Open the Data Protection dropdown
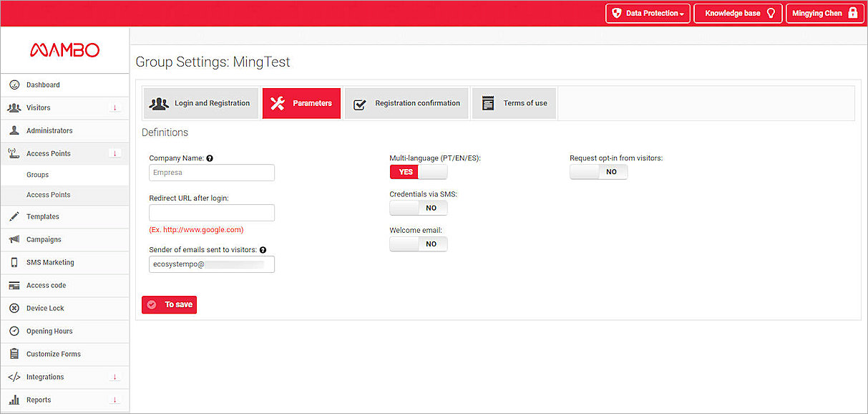 click(648, 14)
